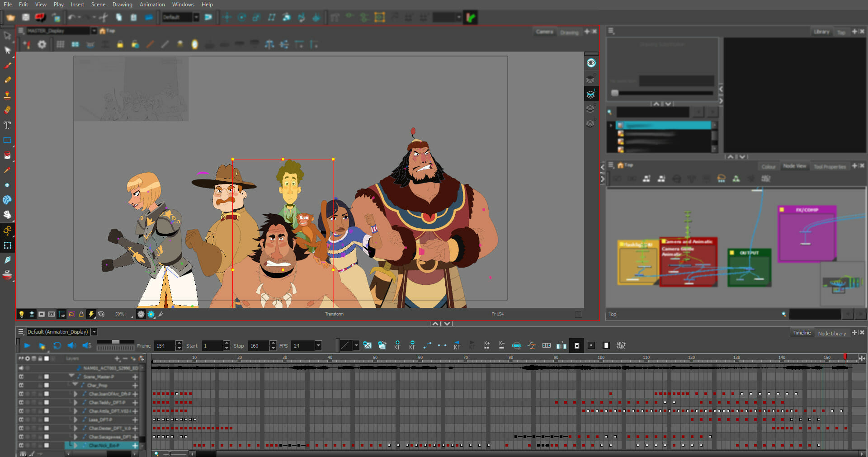Toggle Onion Skin in the playback toolbar
Screen dimensions: 868x457
tap(517, 345)
